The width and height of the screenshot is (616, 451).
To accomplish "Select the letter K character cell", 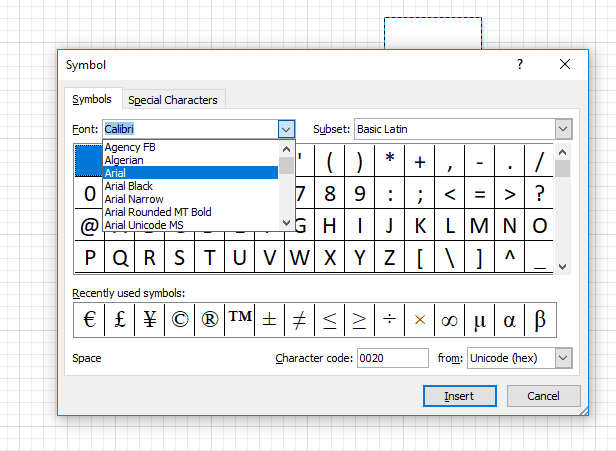I will [x=420, y=225].
